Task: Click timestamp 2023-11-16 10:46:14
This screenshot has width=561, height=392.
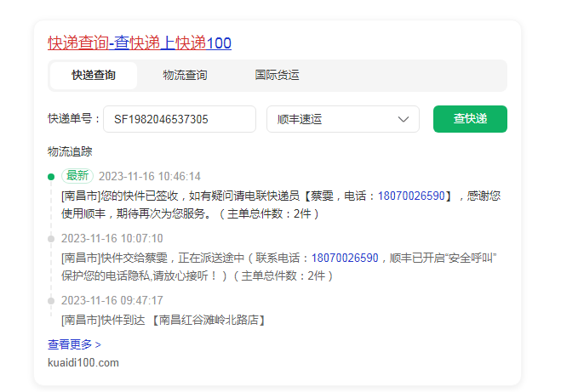Action: click(150, 176)
